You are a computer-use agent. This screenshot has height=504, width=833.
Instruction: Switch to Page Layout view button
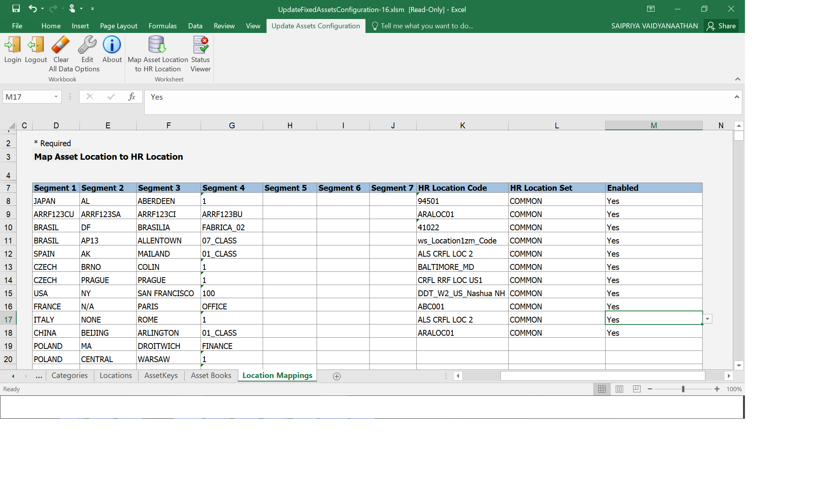click(619, 389)
